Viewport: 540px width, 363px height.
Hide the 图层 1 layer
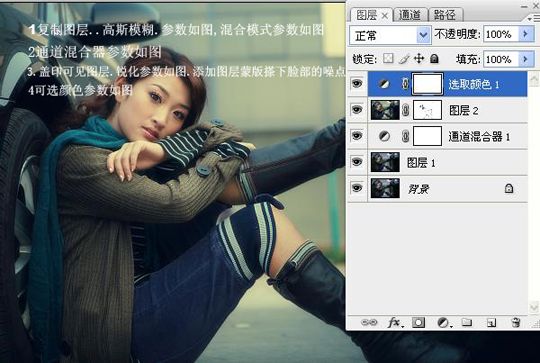(357, 162)
